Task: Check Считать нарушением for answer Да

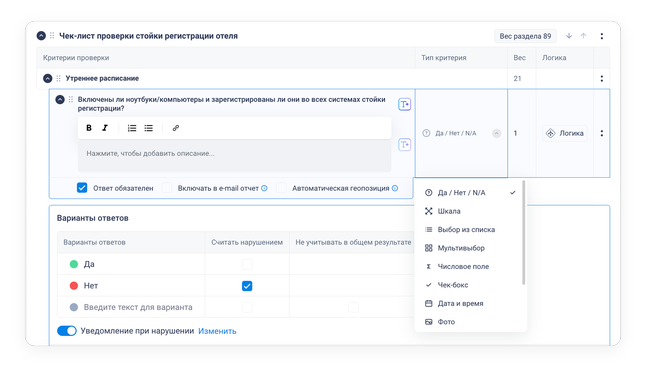Action: (x=247, y=264)
